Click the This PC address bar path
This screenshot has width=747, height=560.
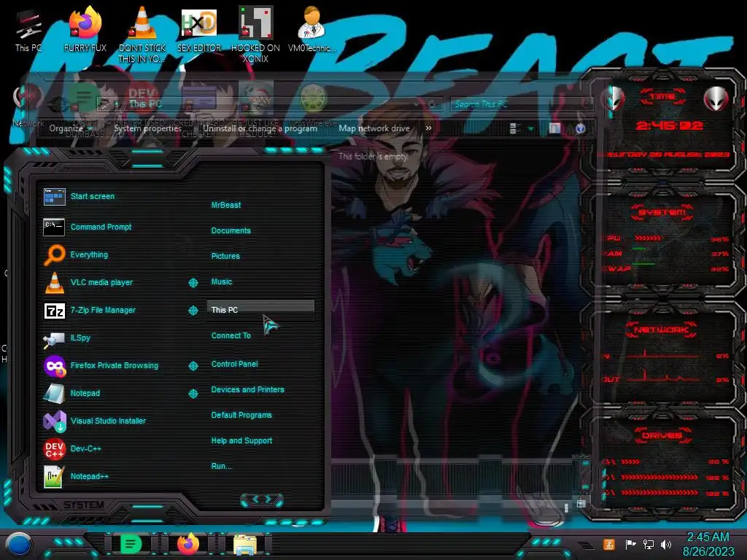[145, 104]
